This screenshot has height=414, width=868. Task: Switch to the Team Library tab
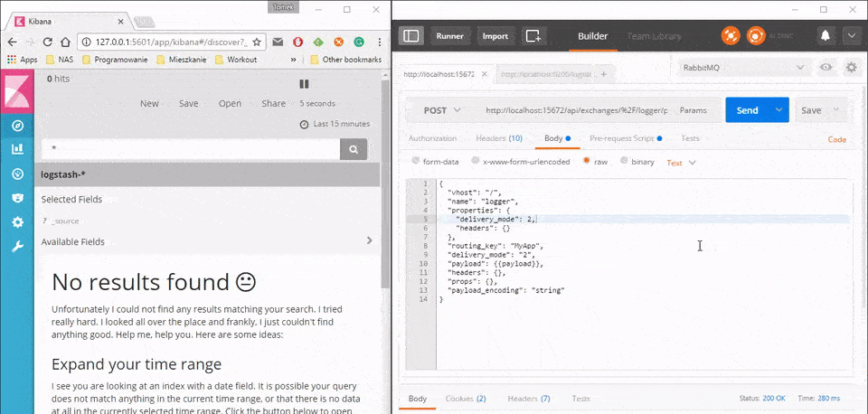pyautogui.click(x=654, y=36)
